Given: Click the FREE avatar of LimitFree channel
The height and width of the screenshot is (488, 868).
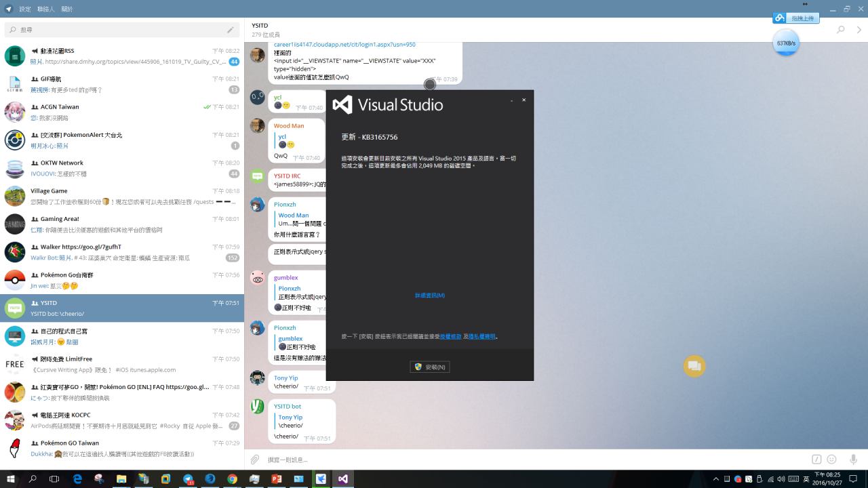Looking at the screenshot, I should [x=15, y=364].
